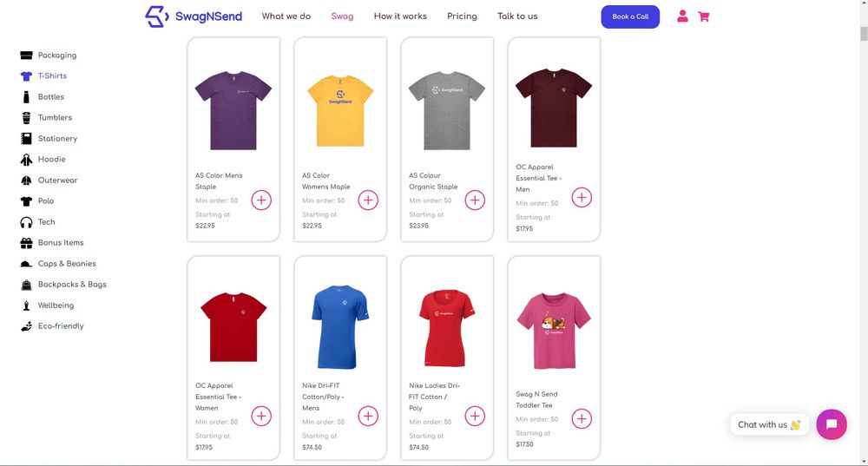Click the Polo shirt icon in sidebar

(26, 201)
